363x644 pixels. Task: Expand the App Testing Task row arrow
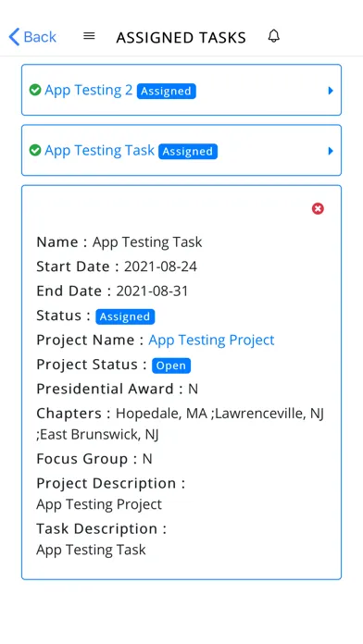331,151
